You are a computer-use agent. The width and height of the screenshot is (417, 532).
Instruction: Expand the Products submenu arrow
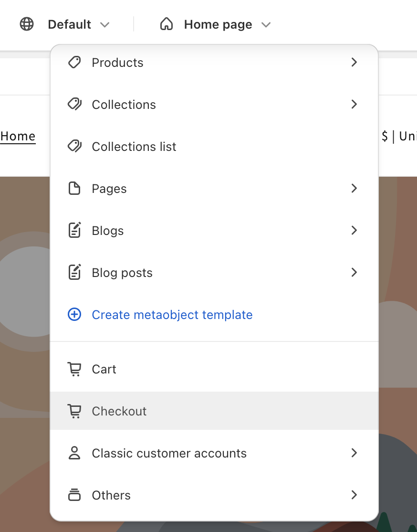(354, 63)
